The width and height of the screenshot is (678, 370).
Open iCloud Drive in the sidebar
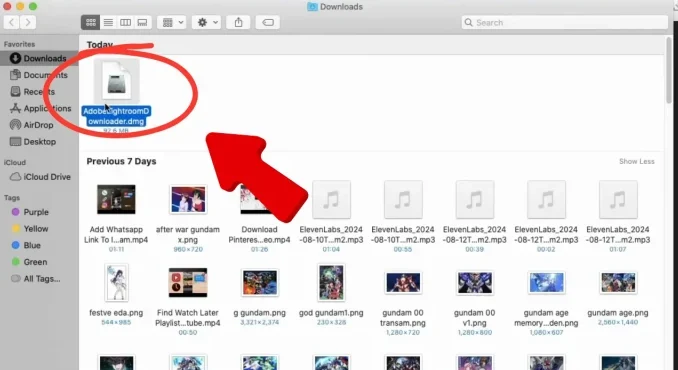pyautogui.click(x=39, y=177)
